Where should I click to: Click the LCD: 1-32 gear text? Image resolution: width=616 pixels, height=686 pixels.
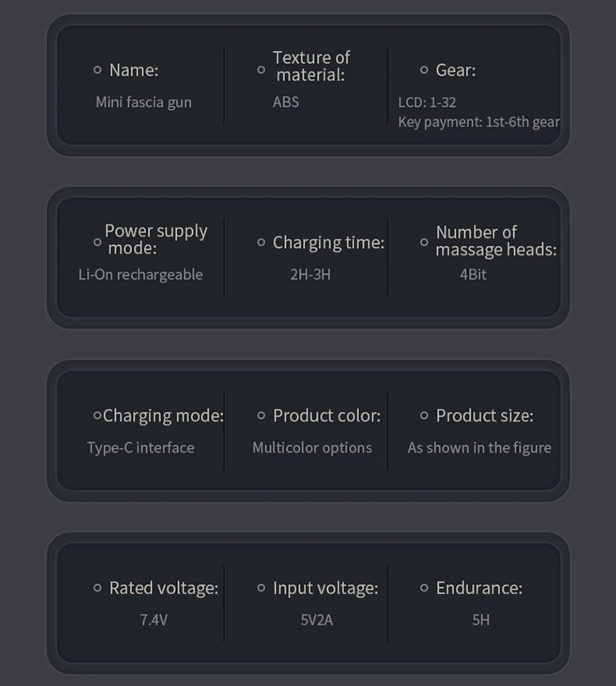pyautogui.click(x=427, y=103)
